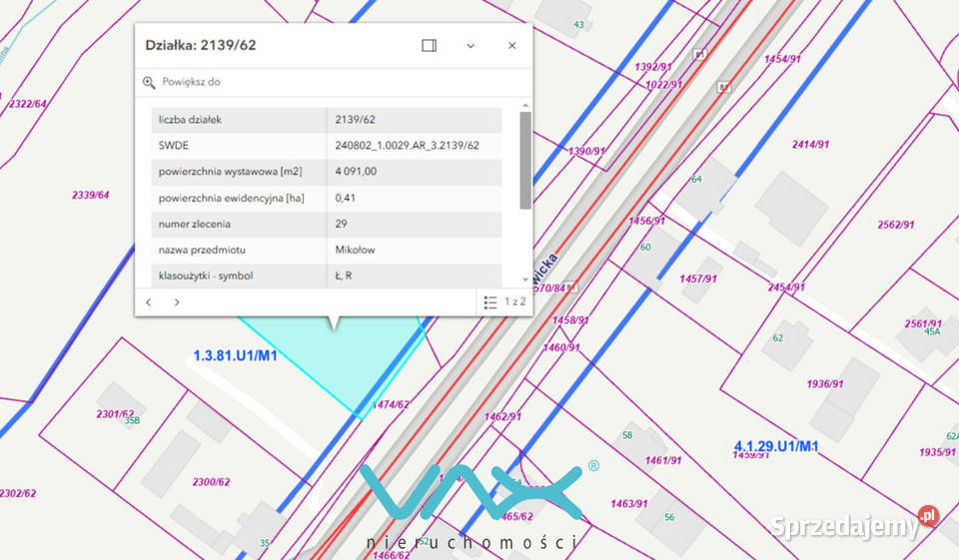Click the attribute table scrollbar thumb

coord(525,160)
